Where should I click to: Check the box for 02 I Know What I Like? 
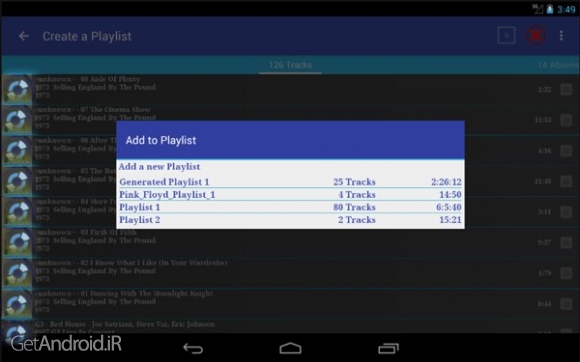566,273
